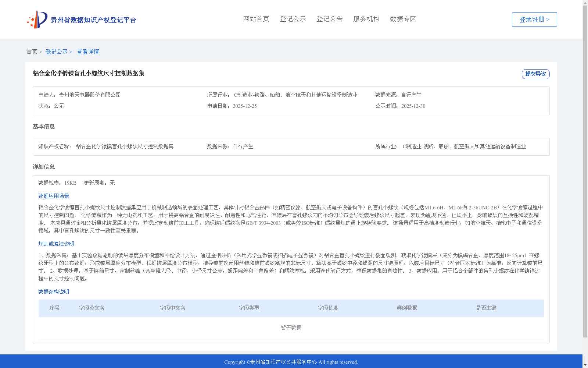Viewport: 588px width, 368px height.
Task: Select 服务机构 in the navigation bar
Action: click(366, 19)
